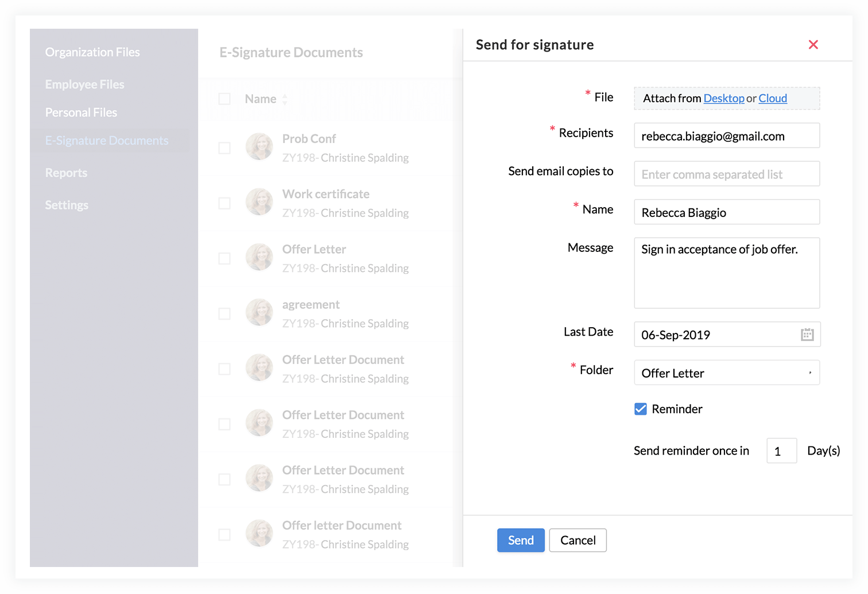Click the Cancel button
Viewport: 868px width, 594px height.
pos(578,540)
